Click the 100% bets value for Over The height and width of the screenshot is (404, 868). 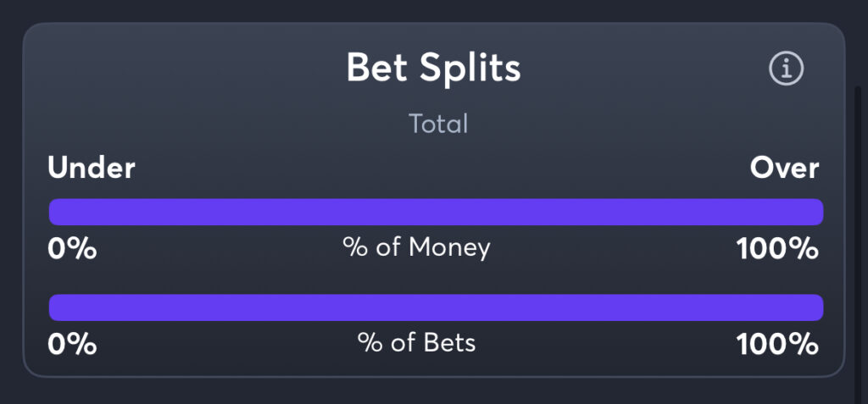(x=777, y=344)
